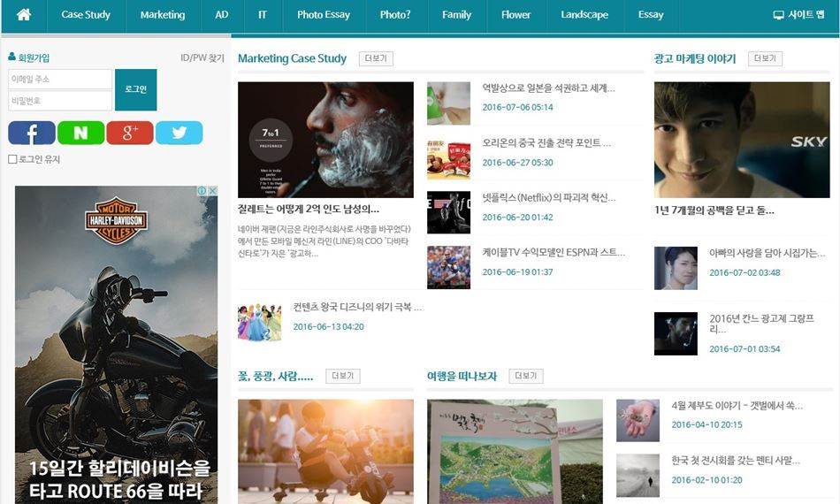Open article 케이블TV 수익모델인 ESPN과 스트
The height and width of the screenshot is (504, 840).
[x=554, y=252]
